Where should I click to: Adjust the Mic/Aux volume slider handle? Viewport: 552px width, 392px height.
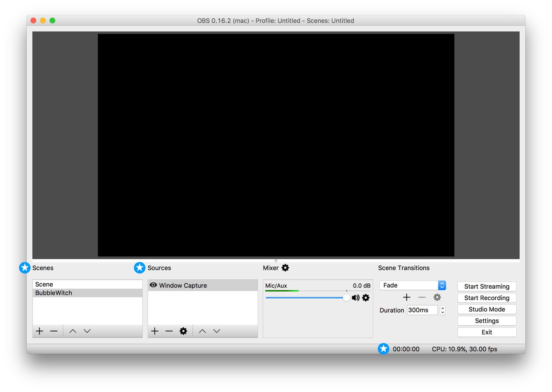coord(346,297)
